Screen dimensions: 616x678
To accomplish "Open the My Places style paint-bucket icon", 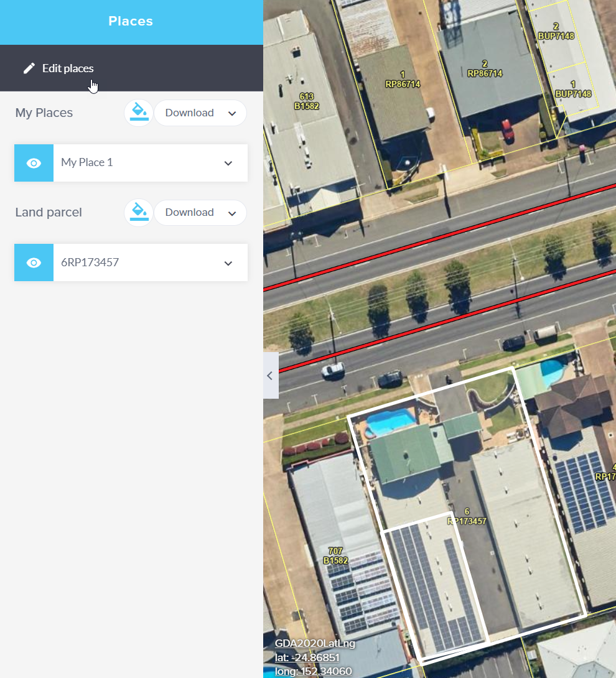I will [138, 113].
